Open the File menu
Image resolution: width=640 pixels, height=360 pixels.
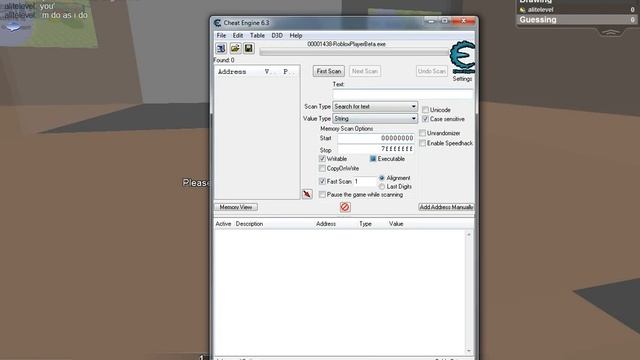pos(221,36)
